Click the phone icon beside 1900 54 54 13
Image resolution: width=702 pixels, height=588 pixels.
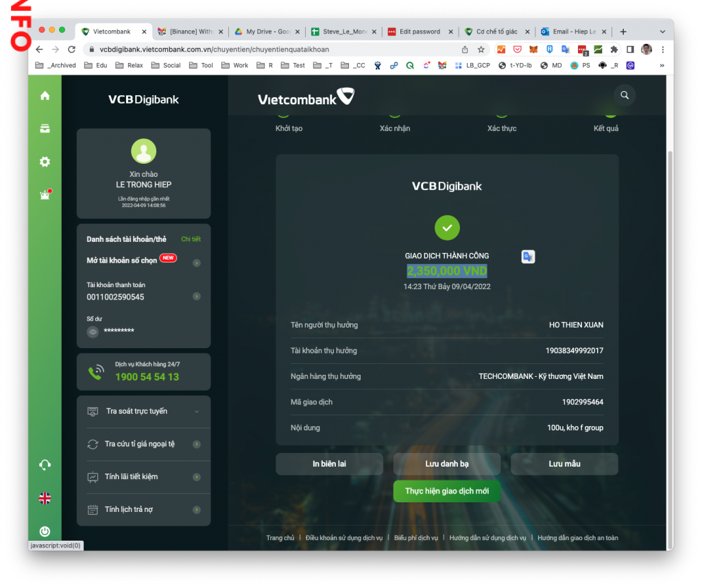pos(95,372)
